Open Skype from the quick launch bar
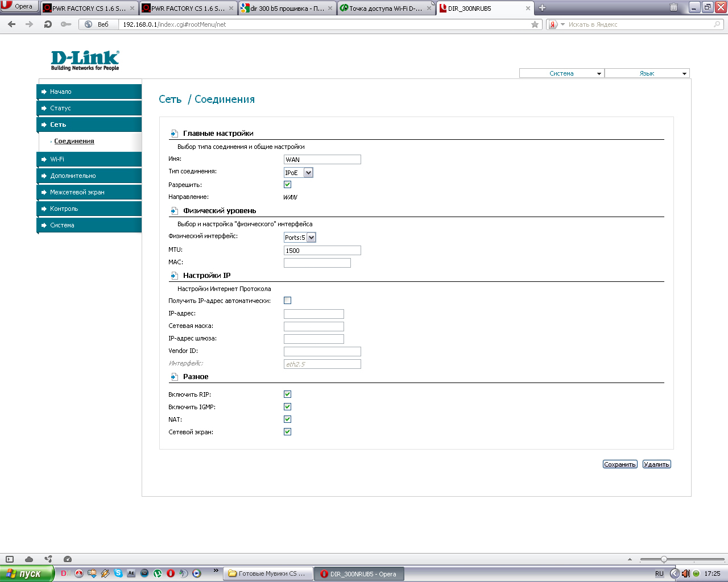This screenshot has height=582, width=728. coord(118,573)
